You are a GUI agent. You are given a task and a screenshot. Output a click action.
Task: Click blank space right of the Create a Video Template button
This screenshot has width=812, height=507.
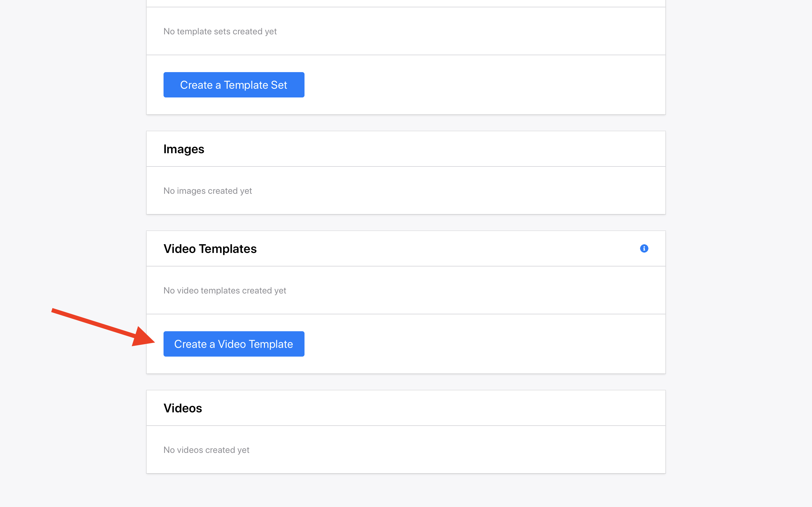coord(470,344)
